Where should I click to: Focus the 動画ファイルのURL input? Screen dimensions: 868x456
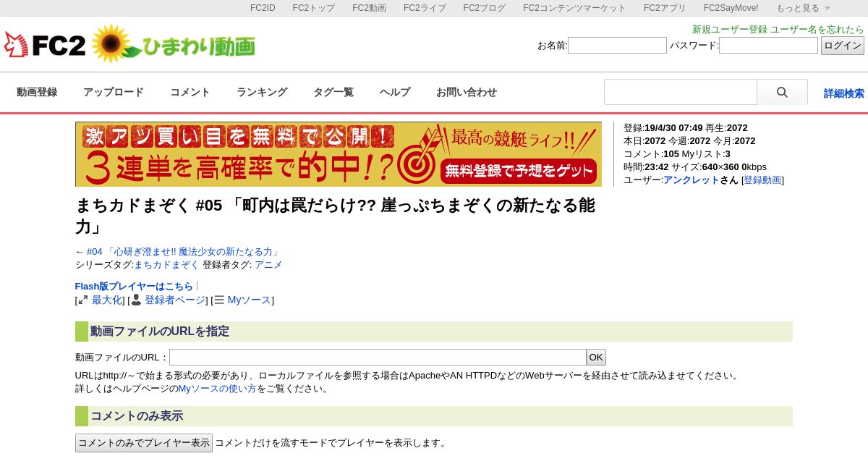tap(378, 357)
